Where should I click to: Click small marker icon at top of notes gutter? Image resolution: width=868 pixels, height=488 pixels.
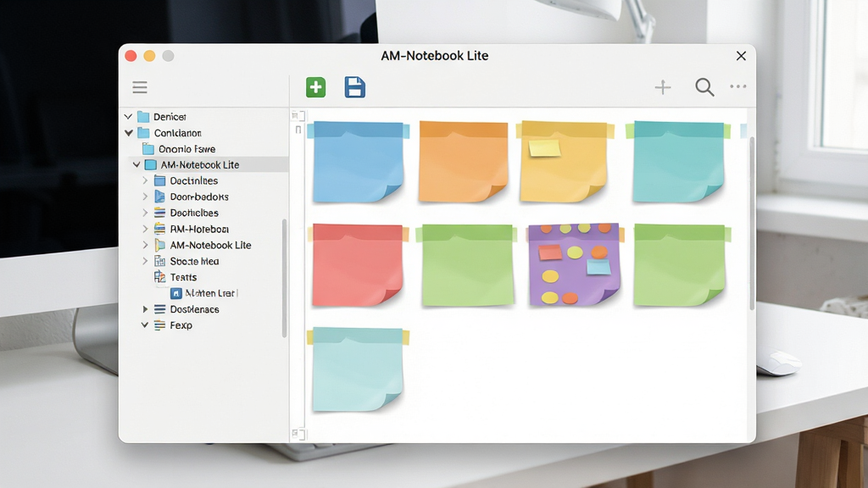point(298,115)
